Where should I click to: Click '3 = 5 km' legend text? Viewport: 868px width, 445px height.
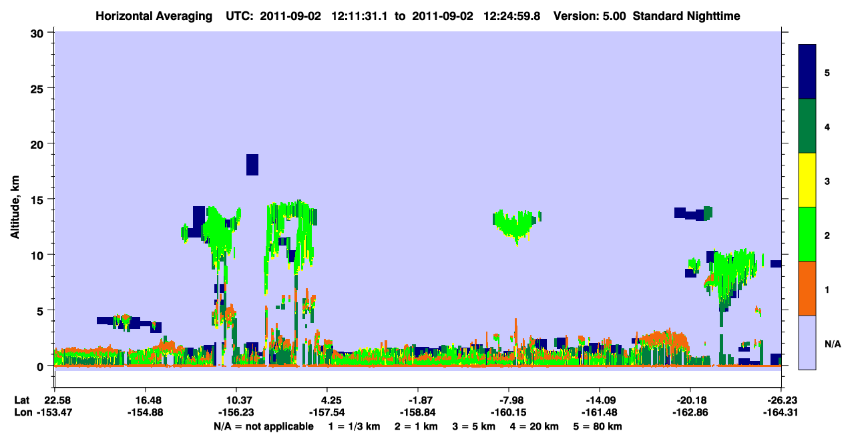(x=474, y=426)
